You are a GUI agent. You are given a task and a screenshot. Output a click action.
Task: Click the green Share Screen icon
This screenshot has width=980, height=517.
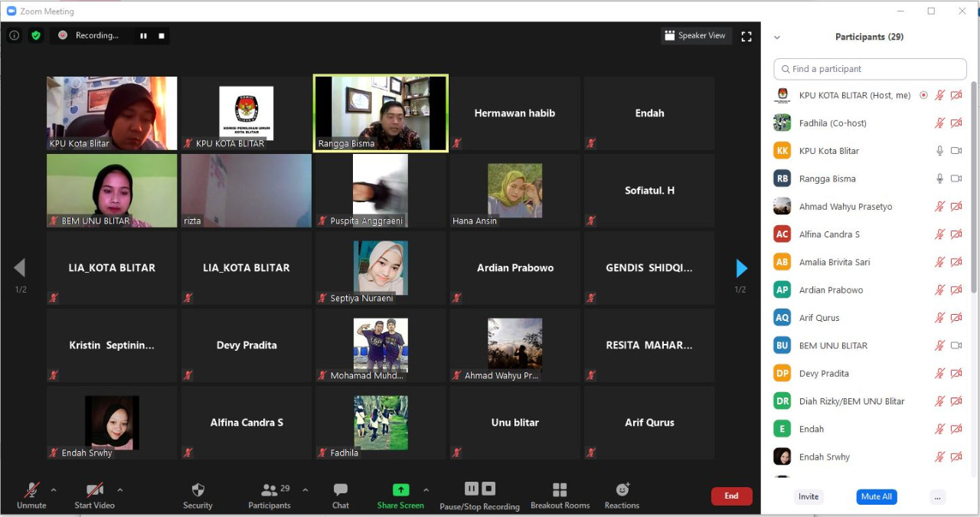pos(400,490)
